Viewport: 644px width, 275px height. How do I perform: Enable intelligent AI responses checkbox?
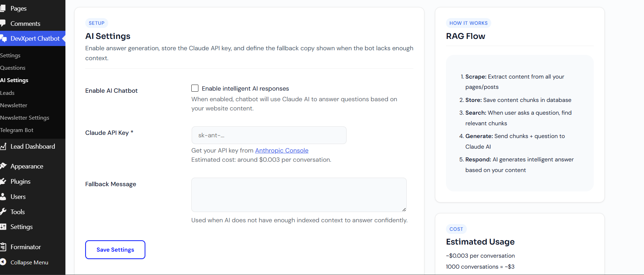click(195, 88)
